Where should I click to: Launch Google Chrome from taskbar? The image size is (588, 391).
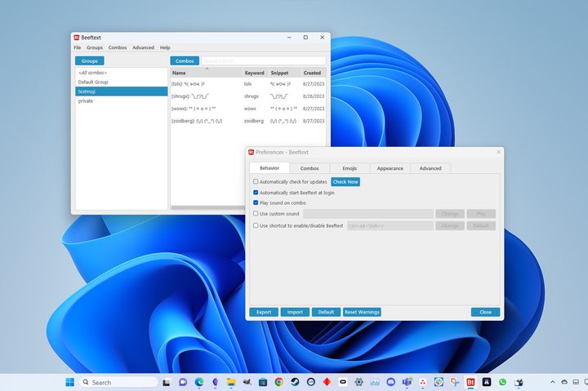pos(278,382)
